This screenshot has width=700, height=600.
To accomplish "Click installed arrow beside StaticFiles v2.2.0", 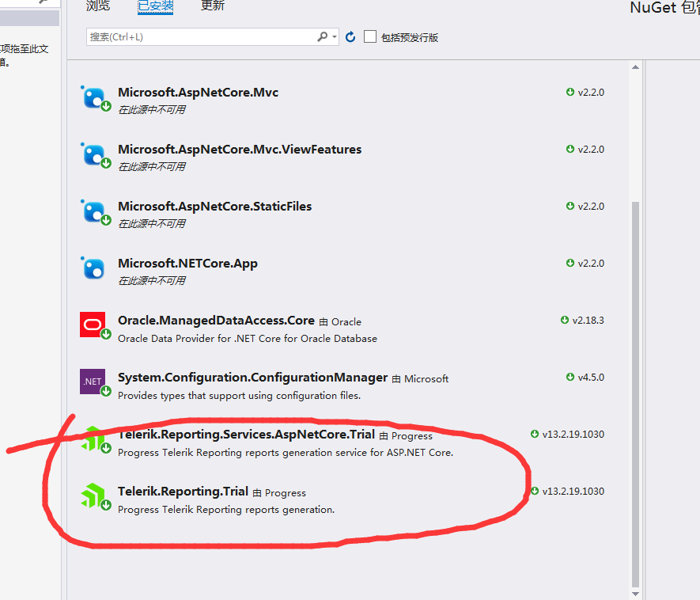I will (x=570, y=206).
